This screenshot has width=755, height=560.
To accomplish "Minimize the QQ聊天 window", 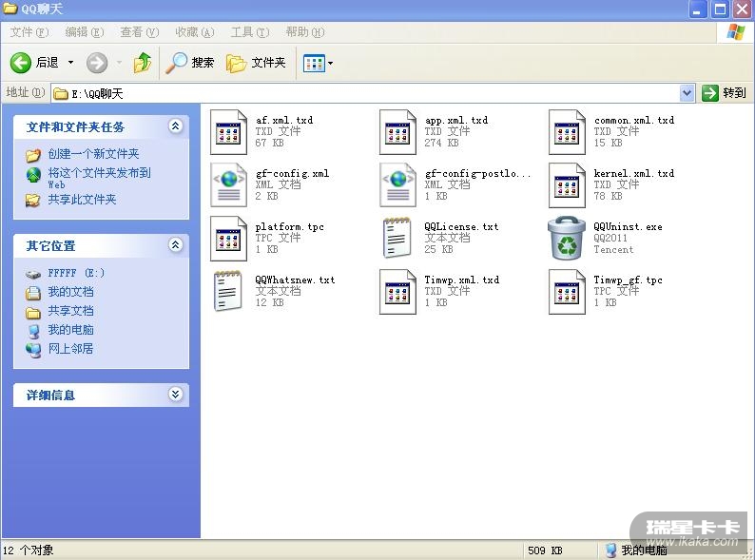I will click(698, 9).
